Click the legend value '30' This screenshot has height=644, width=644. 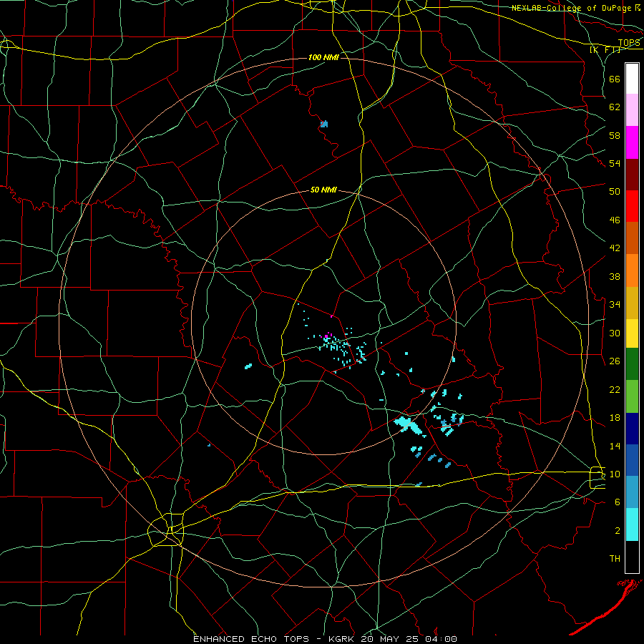pos(615,333)
